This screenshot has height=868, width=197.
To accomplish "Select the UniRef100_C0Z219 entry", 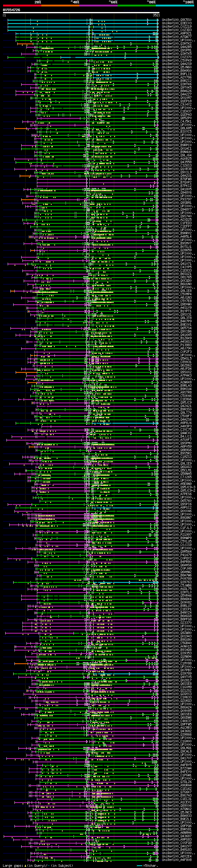I will pyautogui.click(x=177, y=26).
